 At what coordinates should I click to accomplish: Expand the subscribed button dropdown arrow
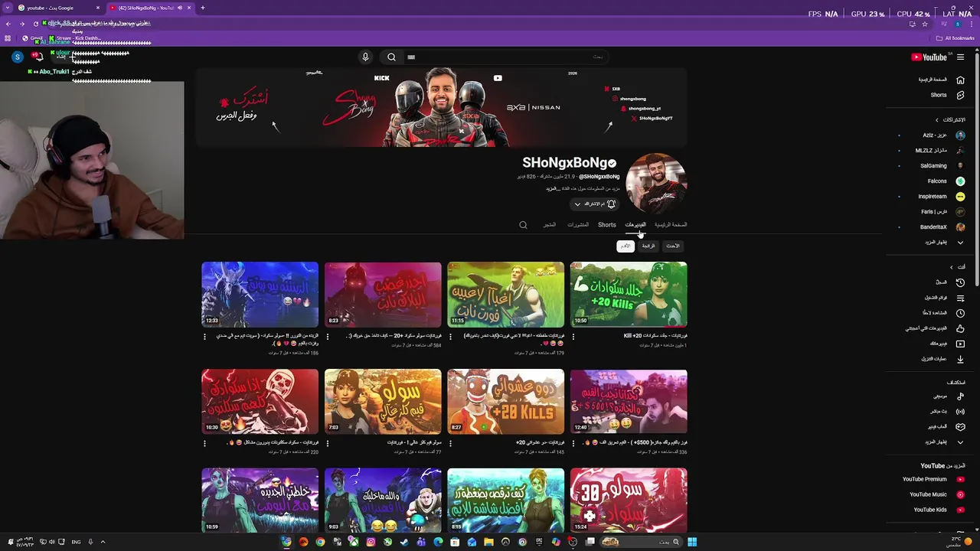click(x=577, y=204)
